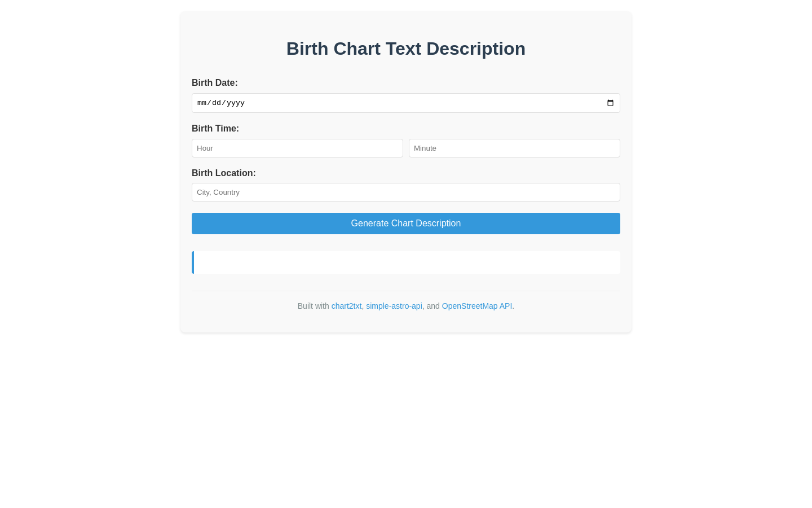Screen dimensions: 812x508
Task: Click the City, Country location field
Action: tap(406, 192)
